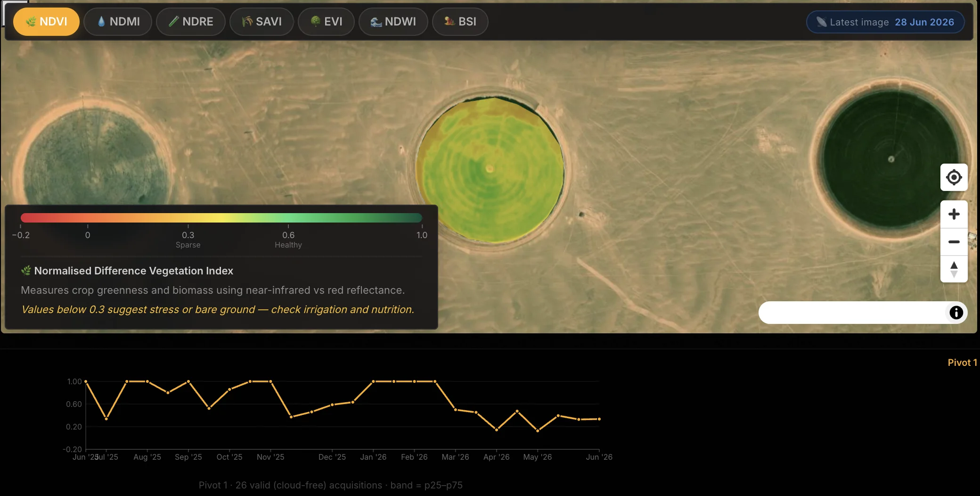Reset map bearing with the compass button
This screenshot has width=980, height=496.
click(954, 269)
